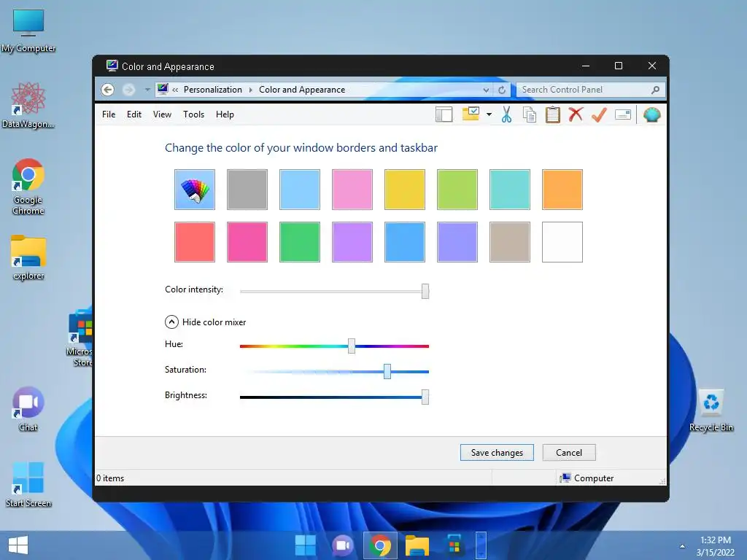Click the Properties card icon
This screenshot has width=747, height=560.
pyautogui.click(x=623, y=114)
